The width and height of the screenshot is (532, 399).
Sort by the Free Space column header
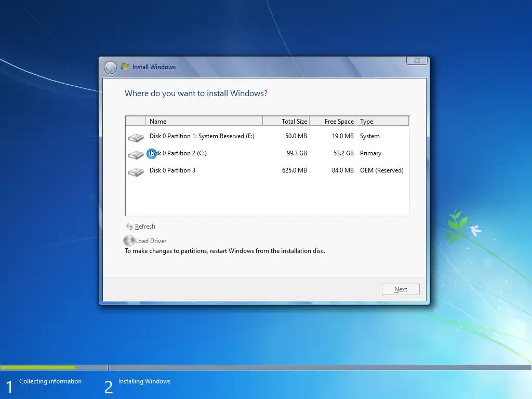[x=333, y=121]
